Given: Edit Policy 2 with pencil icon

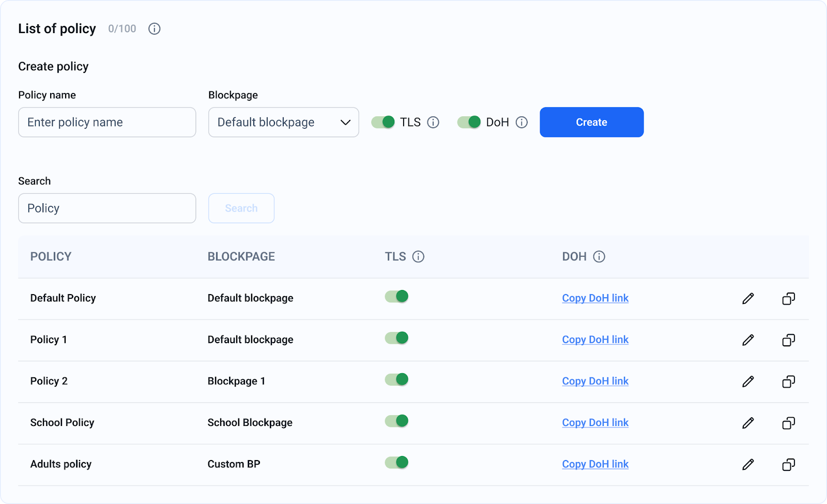Looking at the screenshot, I should [x=748, y=381].
